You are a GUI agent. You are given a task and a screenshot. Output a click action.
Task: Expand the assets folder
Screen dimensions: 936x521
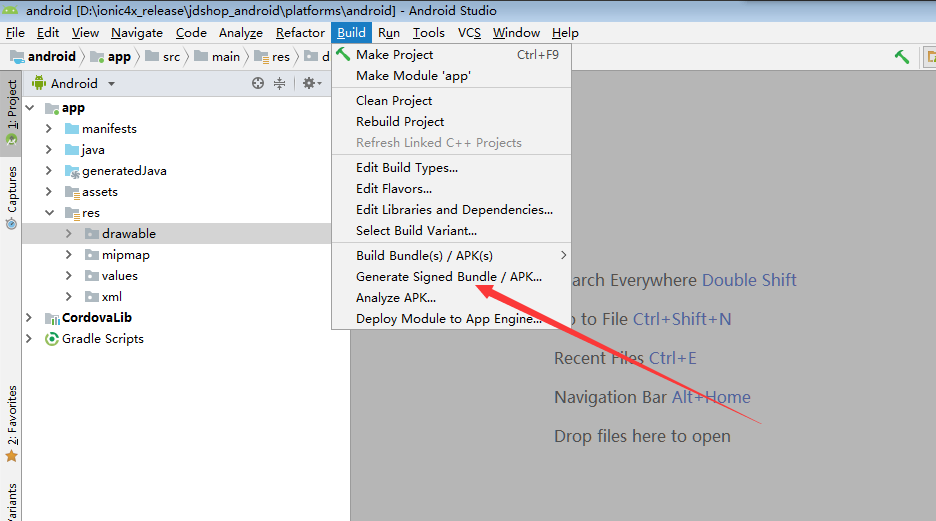tap(49, 192)
